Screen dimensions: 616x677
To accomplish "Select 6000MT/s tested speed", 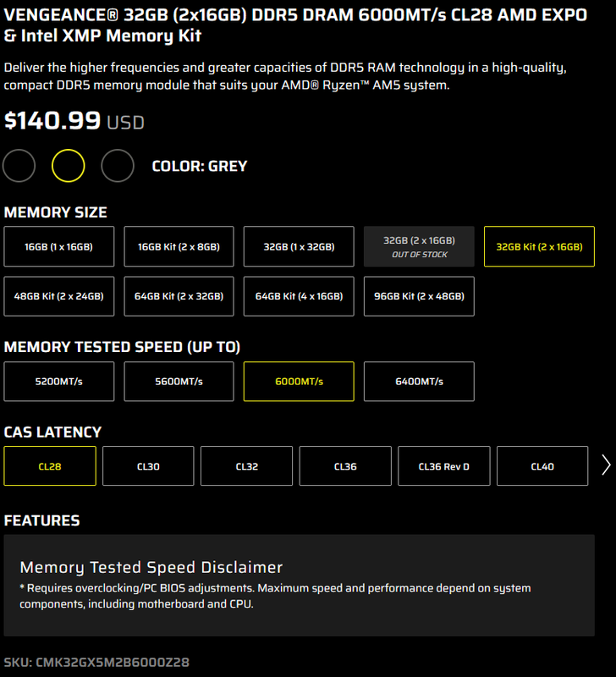I will 299,382.
